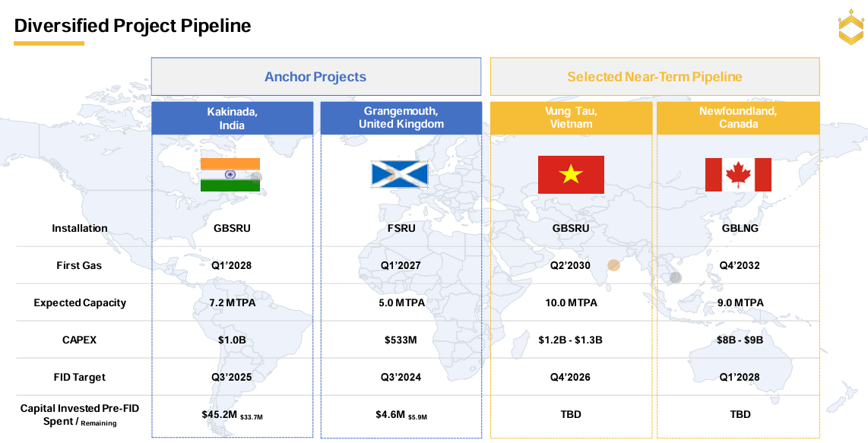Click the Vung Tau, Vietnam header
This screenshot has height=443, width=868.
tap(572, 118)
